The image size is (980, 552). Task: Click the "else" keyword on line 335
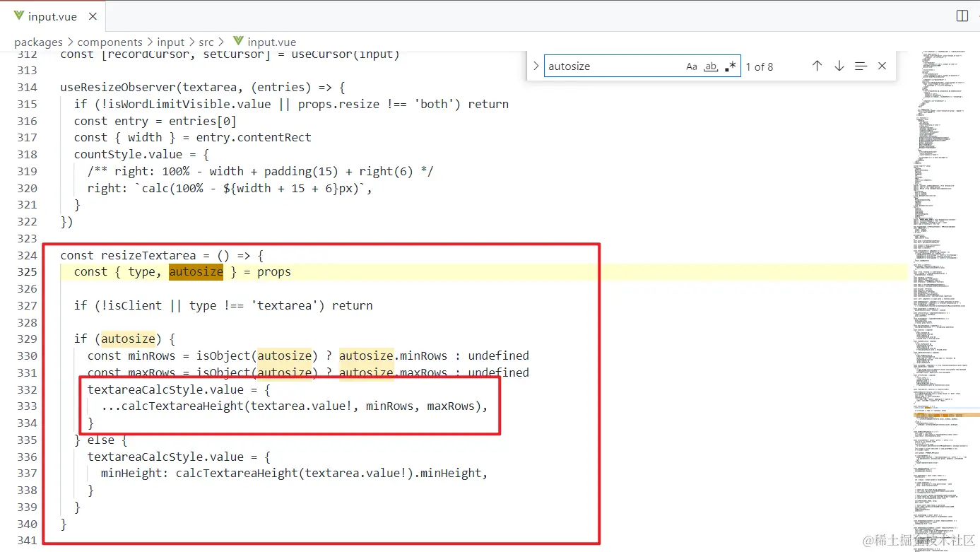click(101, 440)
